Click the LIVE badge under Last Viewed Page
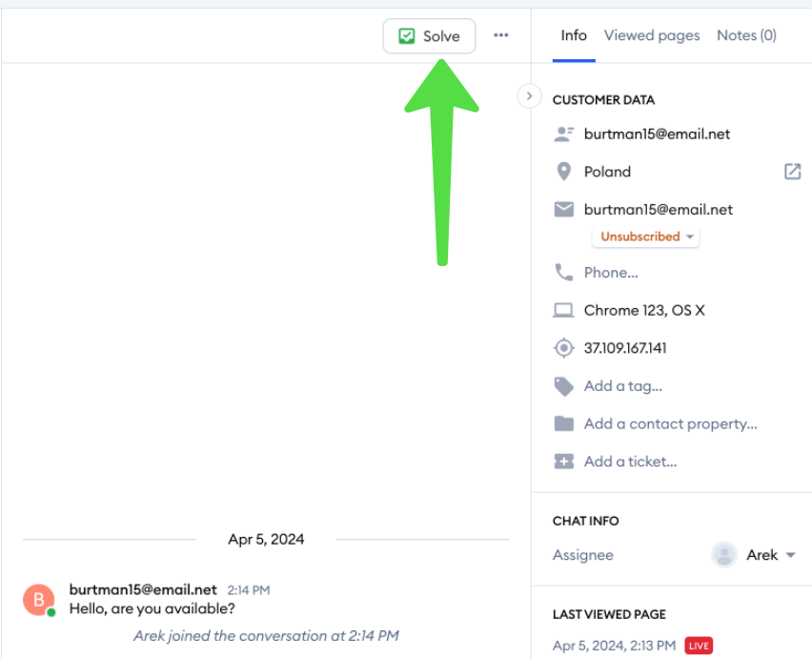The height and width of the screenshot is (659, 812). point(698,645)
